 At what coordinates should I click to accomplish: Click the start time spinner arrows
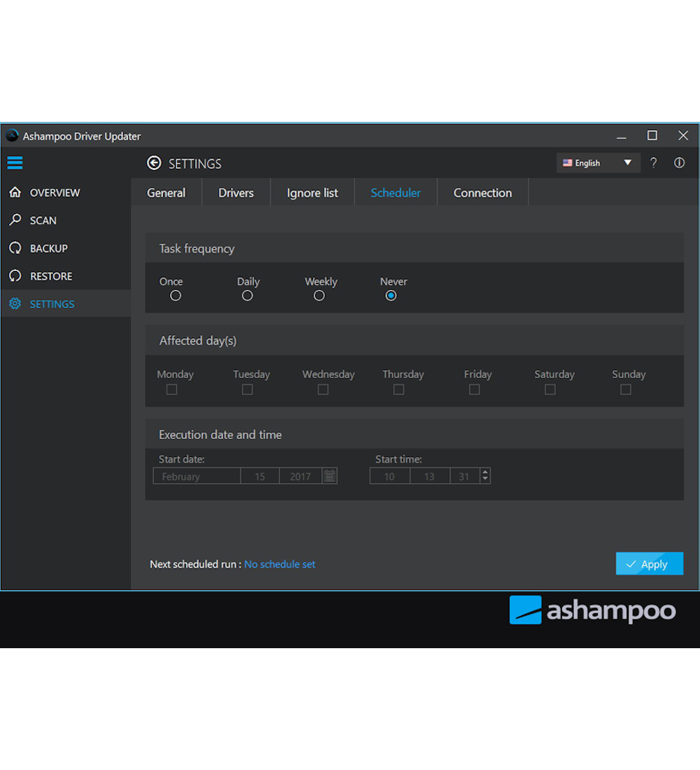pos(485,476)
